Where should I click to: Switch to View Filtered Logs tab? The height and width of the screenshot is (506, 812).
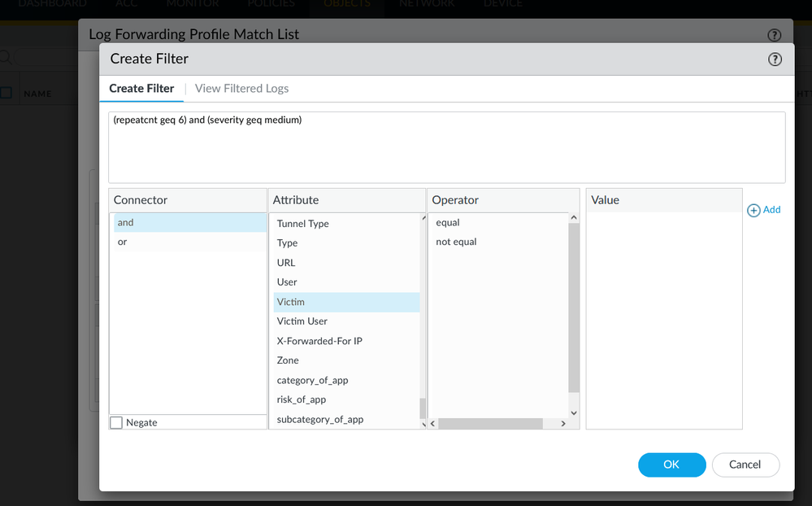point(241,89)
